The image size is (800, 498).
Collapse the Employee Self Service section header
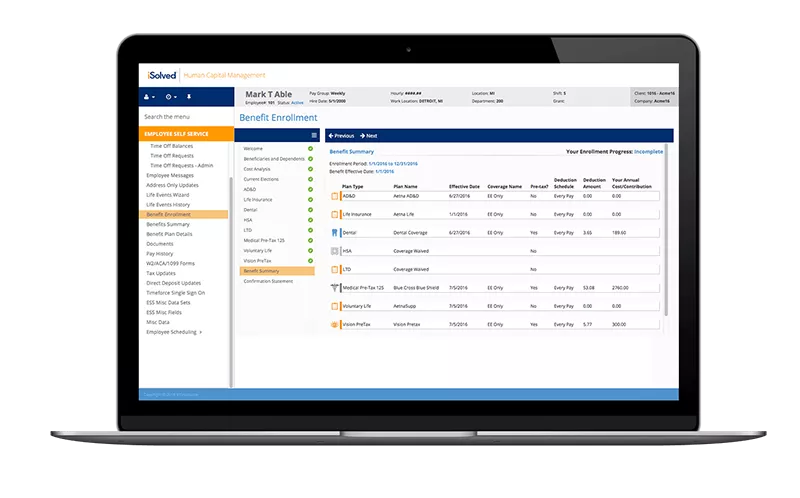(186, 134)
